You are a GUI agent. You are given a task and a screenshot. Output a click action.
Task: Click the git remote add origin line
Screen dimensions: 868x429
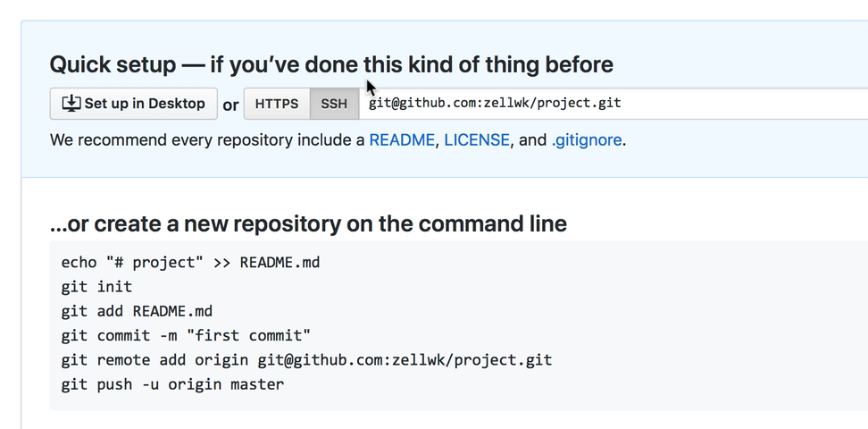point(306,360)
